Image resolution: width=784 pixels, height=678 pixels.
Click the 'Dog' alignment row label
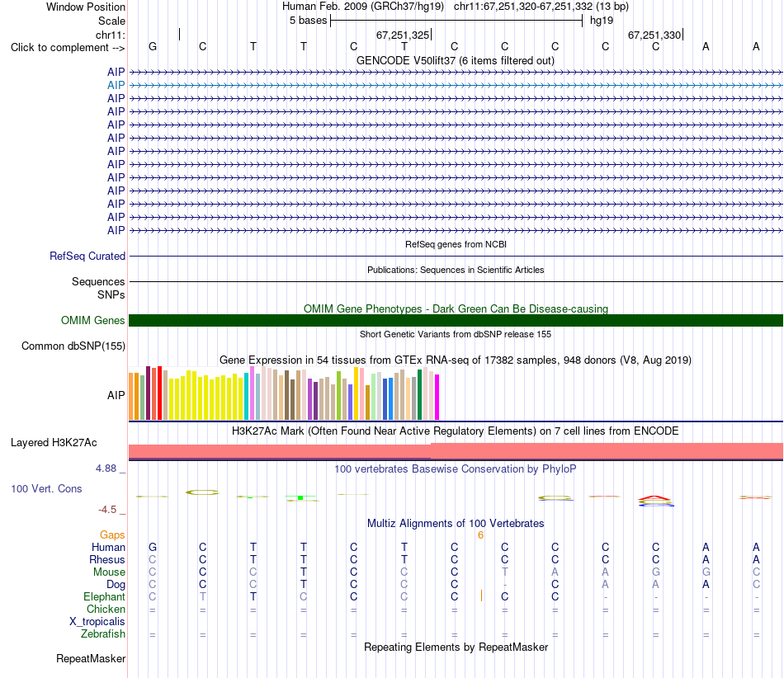pos(116,585)
